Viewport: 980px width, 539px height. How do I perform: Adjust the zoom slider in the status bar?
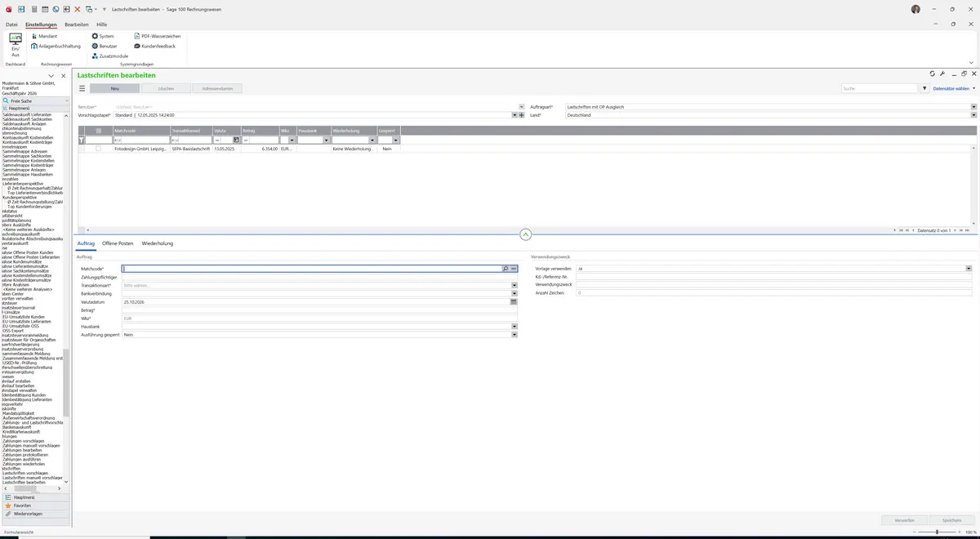[x=936, y=532]
